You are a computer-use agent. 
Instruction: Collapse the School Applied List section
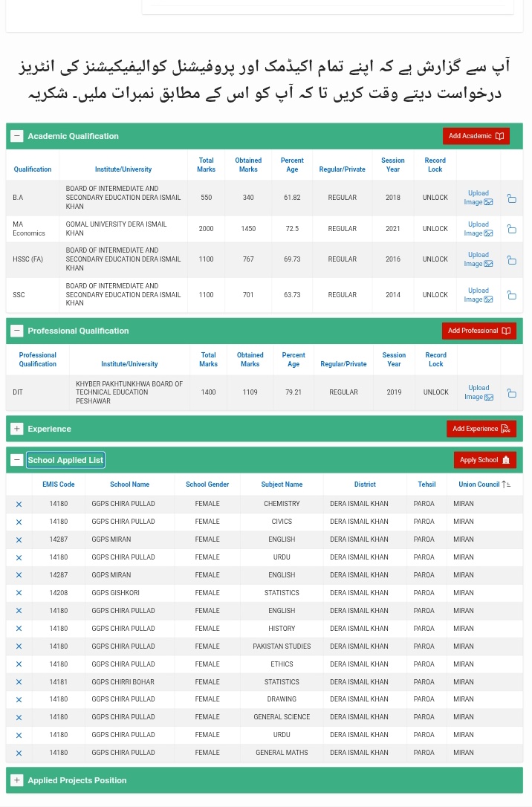(x=17, y=459)
